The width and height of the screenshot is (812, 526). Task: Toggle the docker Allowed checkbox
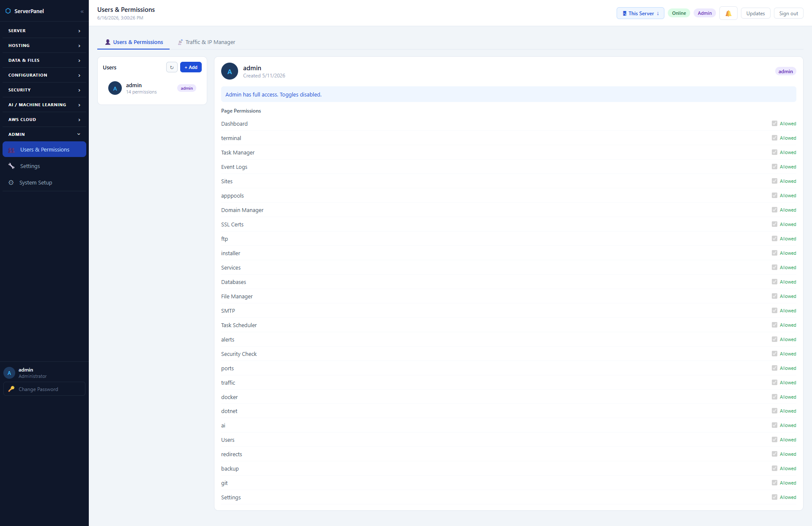774,397
